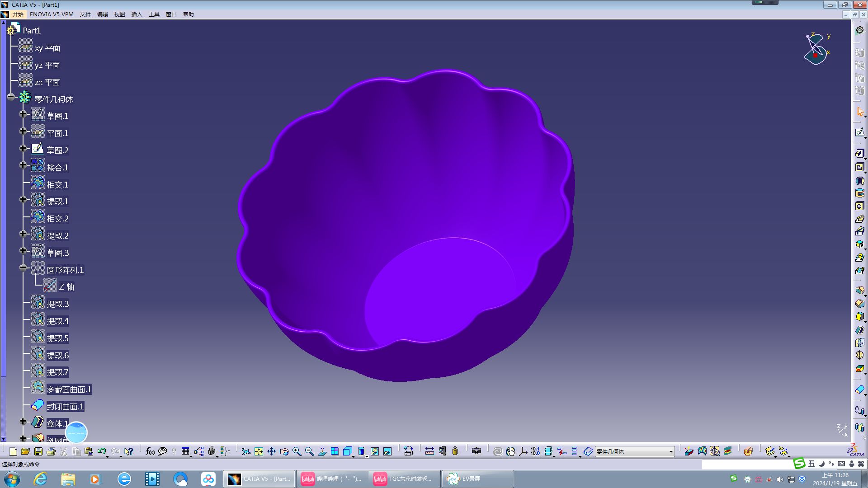868x488 pixels.
Task: Click the Update All icon
Action: click(x=497, y=451)
